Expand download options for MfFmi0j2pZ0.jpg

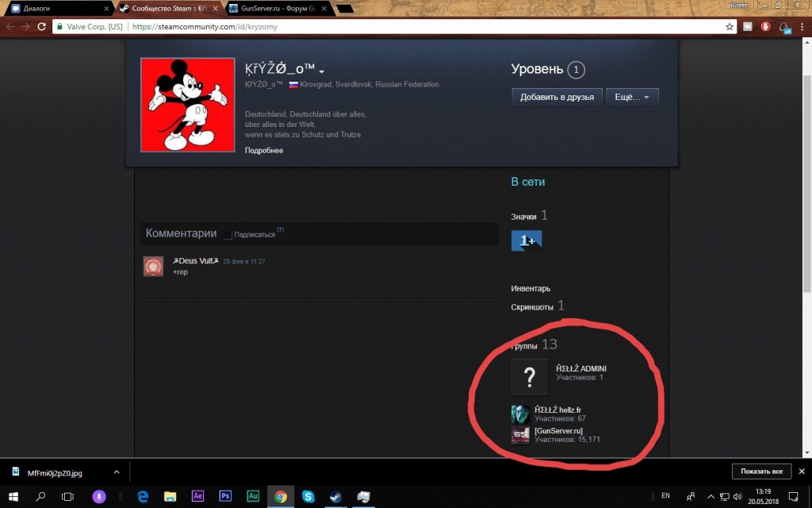pos(116,471)
